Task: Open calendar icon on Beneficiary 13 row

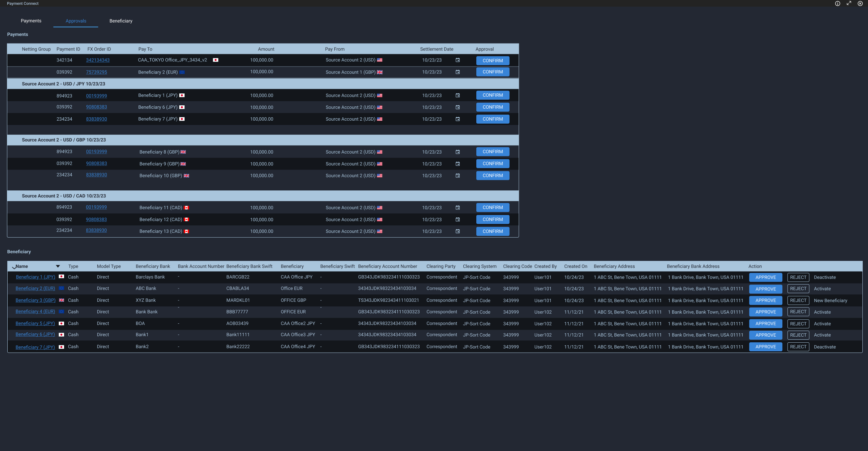Action: point(458,231)
